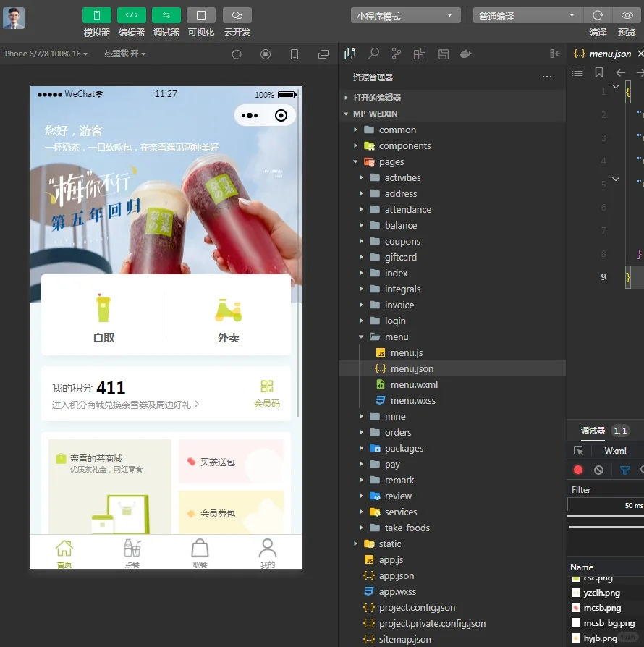The width and height of the screenshot is (644, 647).
Task: Expand the activities folder
Action: (452, 177)
